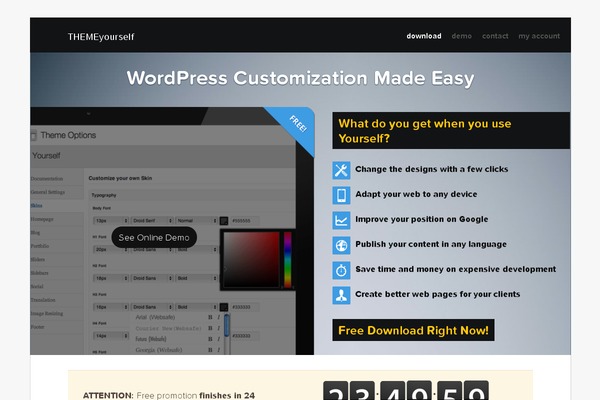Click the stopwatch icon beside 'Save time and money'

point(341,270)
